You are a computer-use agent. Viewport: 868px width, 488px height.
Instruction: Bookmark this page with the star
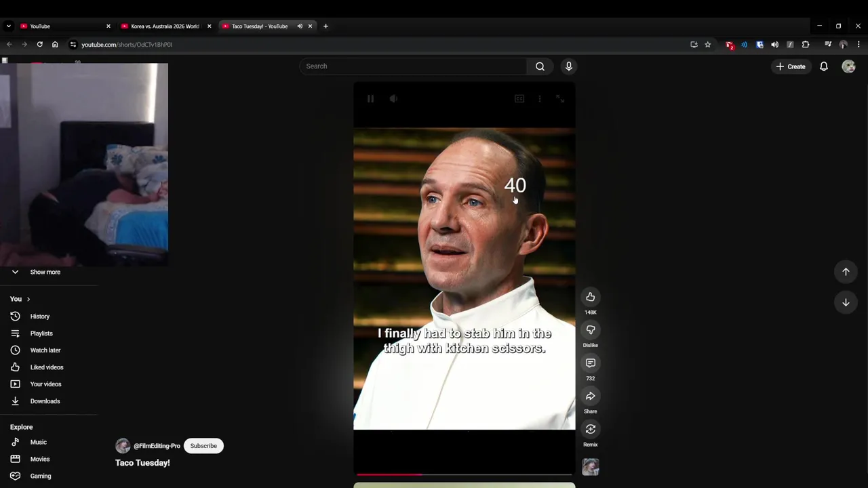pyautogui.click(x=708, y=45)
